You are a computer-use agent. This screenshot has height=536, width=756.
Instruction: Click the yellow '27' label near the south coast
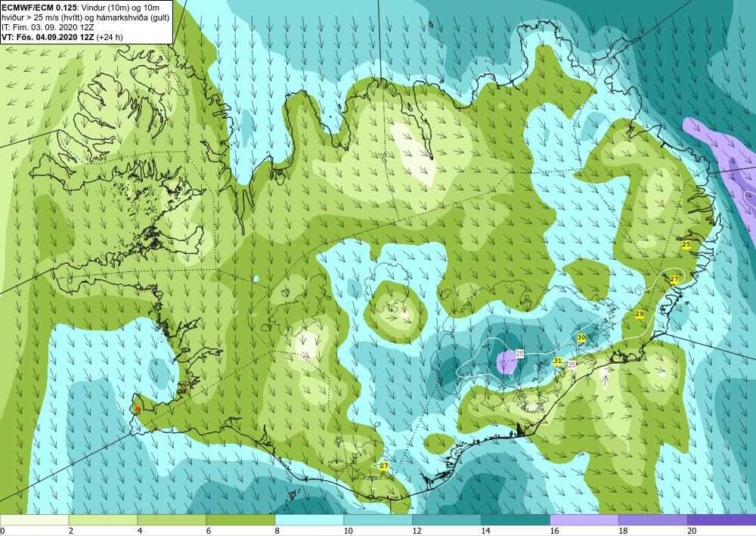click(x=384, y=466)
